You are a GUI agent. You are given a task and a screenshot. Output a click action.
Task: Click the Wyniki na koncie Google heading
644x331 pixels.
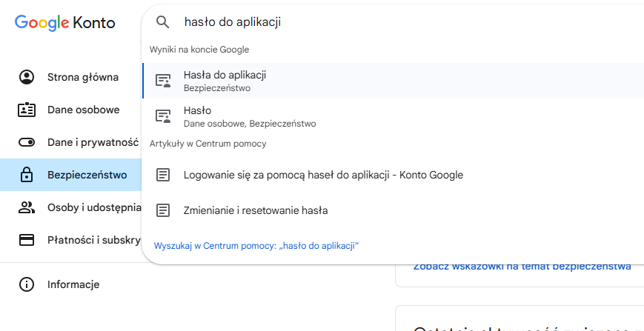pyautogui.click(x=199, y=50)
